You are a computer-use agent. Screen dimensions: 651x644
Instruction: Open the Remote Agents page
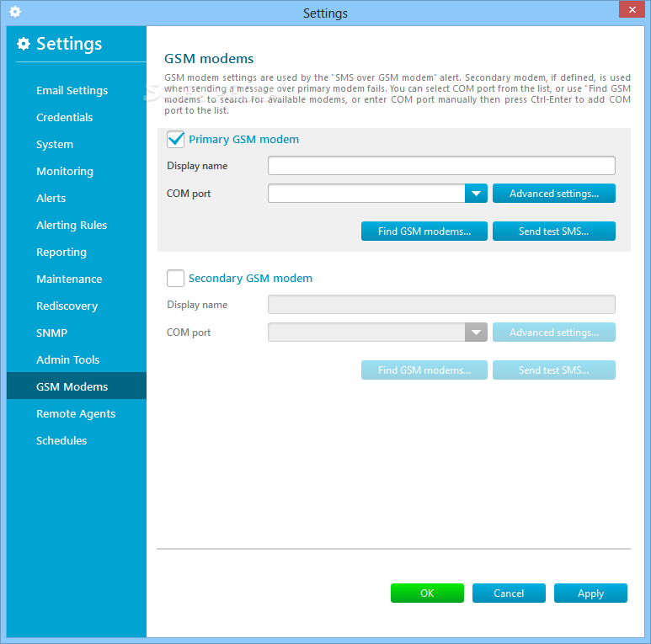[76, 413]
